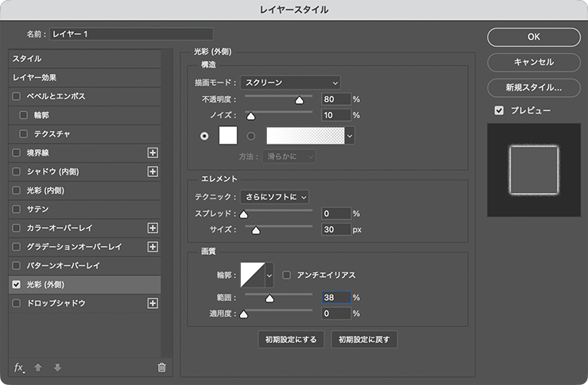Toggle the アンチエイリアス checkbox
This screenshot has height=385, width=588.
[287, 275]
